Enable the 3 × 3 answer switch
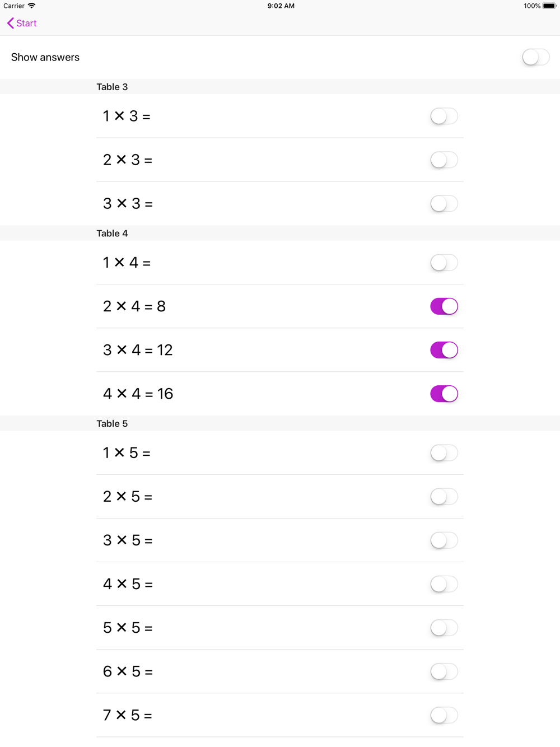The image size is (560, 747). 444,204
